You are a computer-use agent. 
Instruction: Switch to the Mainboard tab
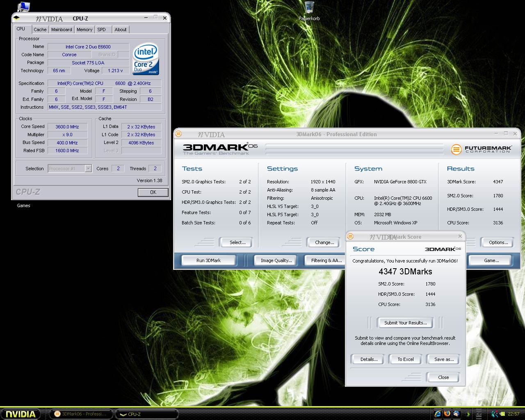click(62, 30)
